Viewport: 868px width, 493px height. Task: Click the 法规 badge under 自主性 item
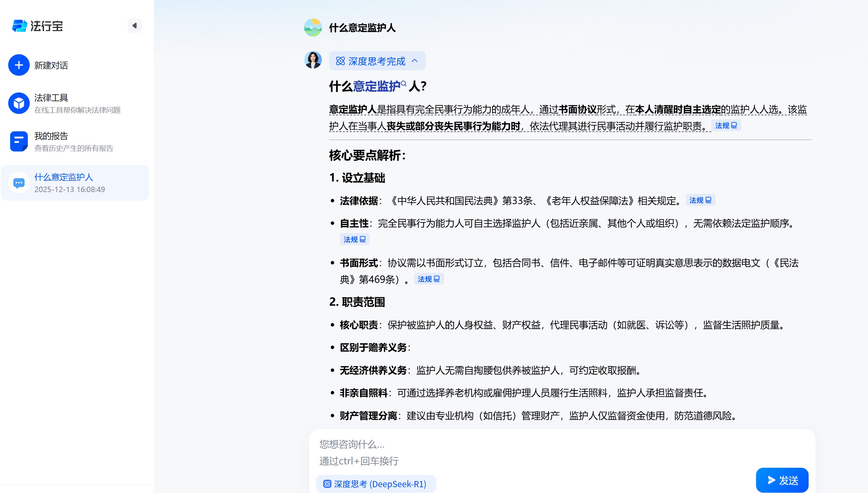(x=355, y=239)
